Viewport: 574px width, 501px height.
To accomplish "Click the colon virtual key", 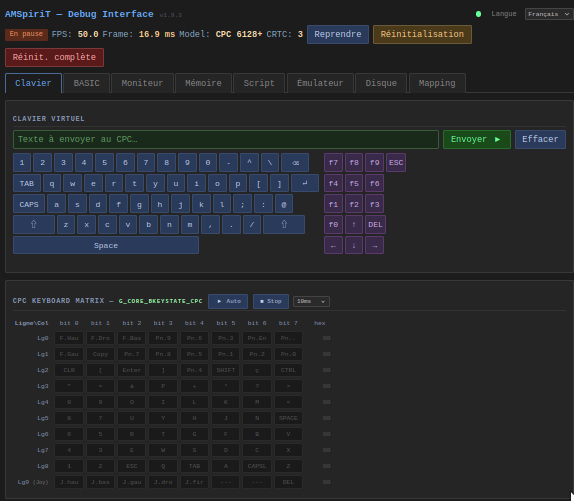I will coord(263,204).
